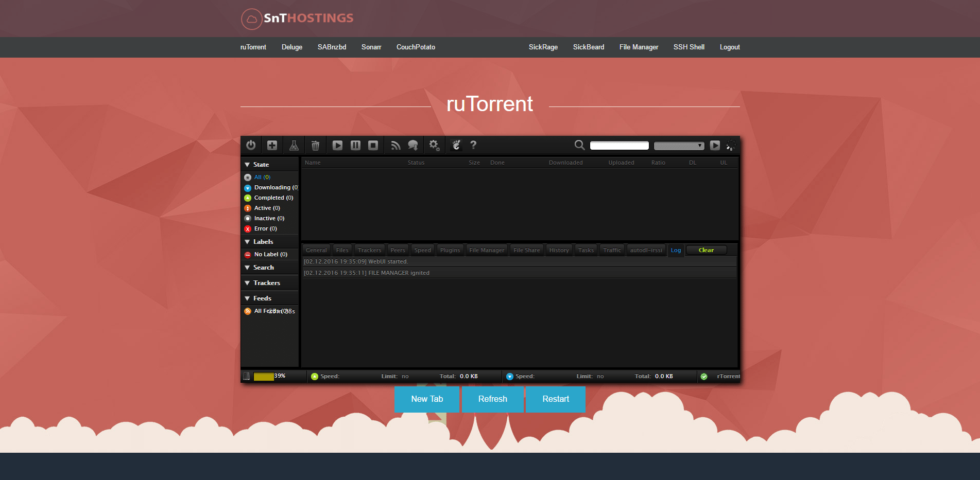The image size is (980, 480).
Task: Switch to the Plugins tab
Action: [450, 250]
